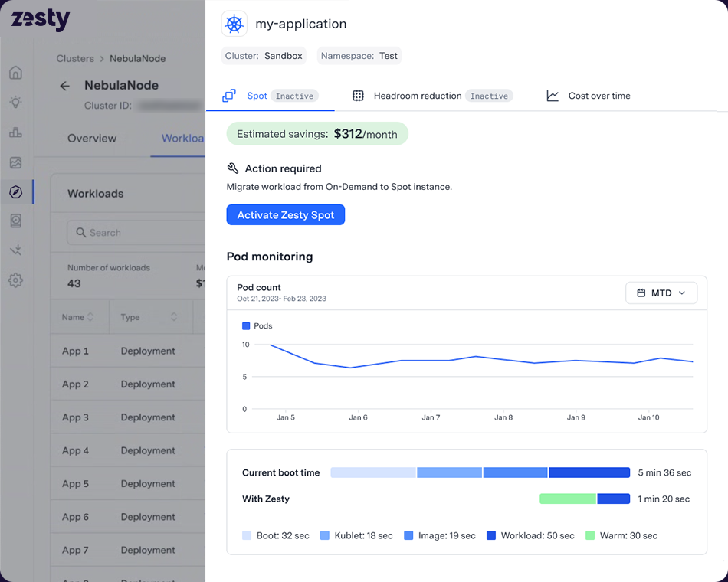Click the Pod count date range text
The height and width of the screenshot is (582, 728).
pyautogui.click(x=281, y=299)
